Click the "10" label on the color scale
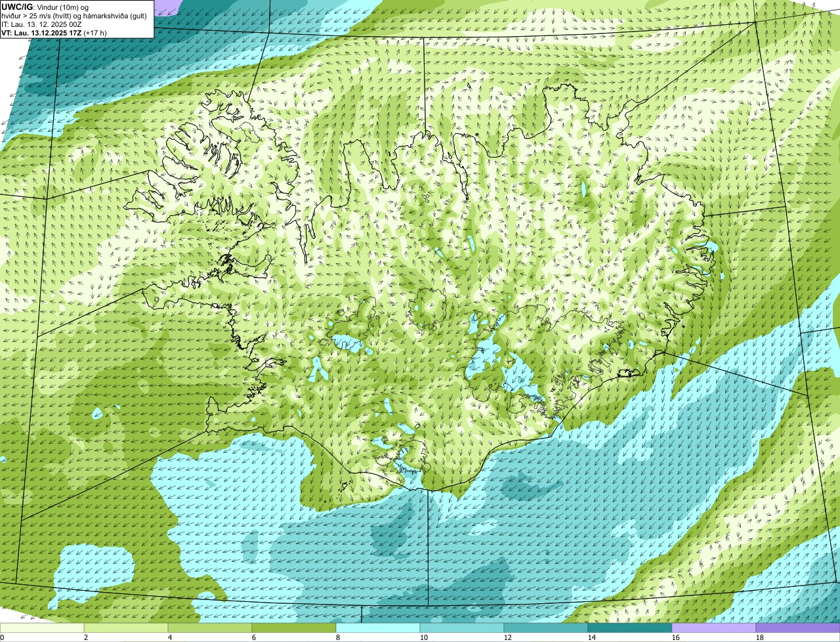This screenshot has height=642, width=840. (424, 637)
